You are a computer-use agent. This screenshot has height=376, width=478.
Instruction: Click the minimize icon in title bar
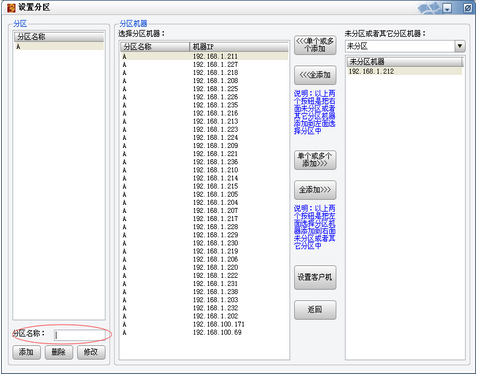(x=447, y=8)
